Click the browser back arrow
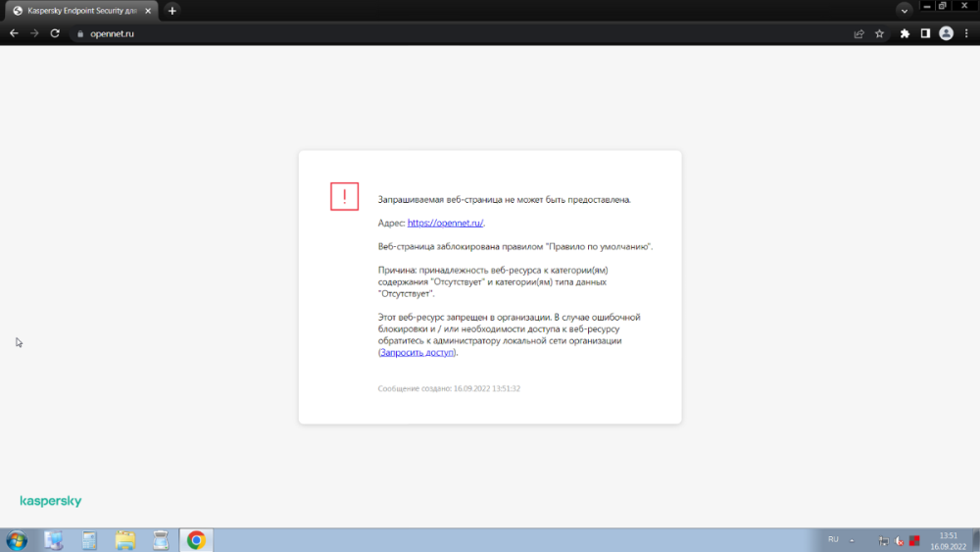Viewport: 980px width, 552px height. (x=14, y=33)
